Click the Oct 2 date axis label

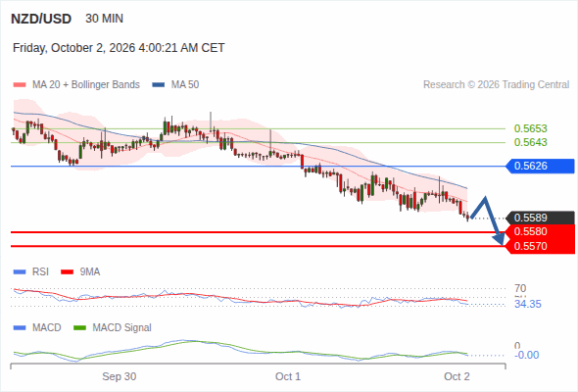pos(457,376)
